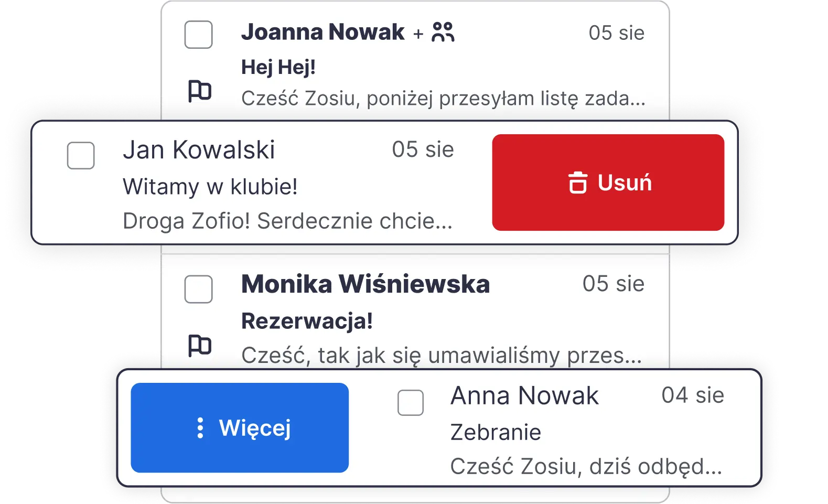Tick the checkbox for Jan Kowalski's email
The image size is (828, 504).
[81, 155]
